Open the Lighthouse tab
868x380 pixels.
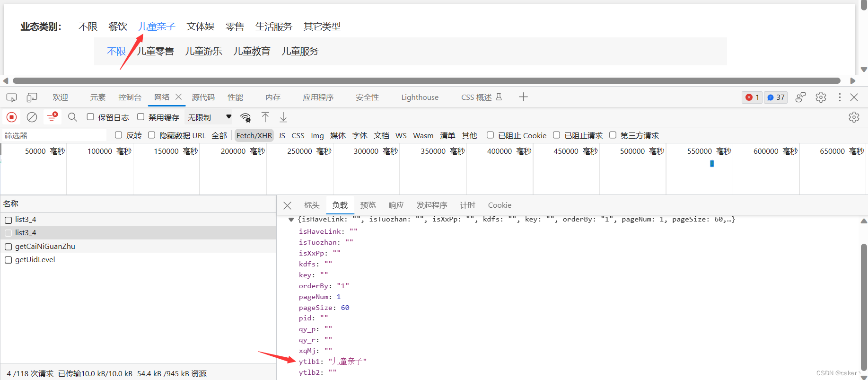[420, 97]
